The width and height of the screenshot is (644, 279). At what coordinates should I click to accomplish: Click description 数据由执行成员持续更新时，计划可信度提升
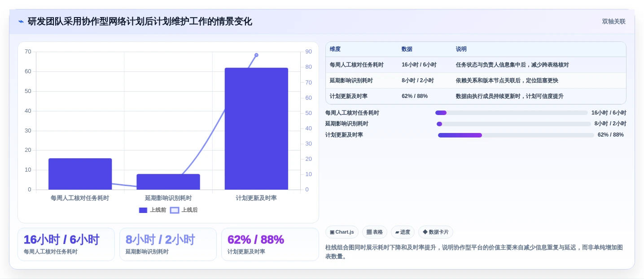[510, 96]
